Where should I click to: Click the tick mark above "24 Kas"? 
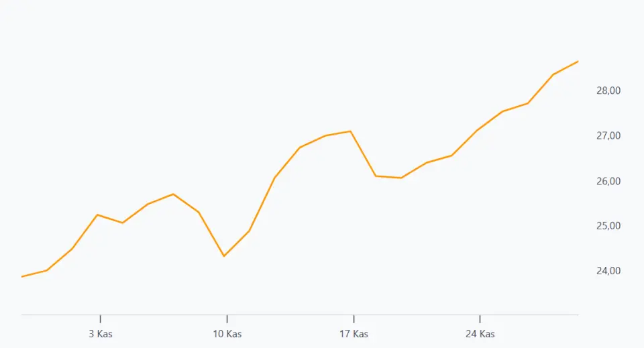480,319
